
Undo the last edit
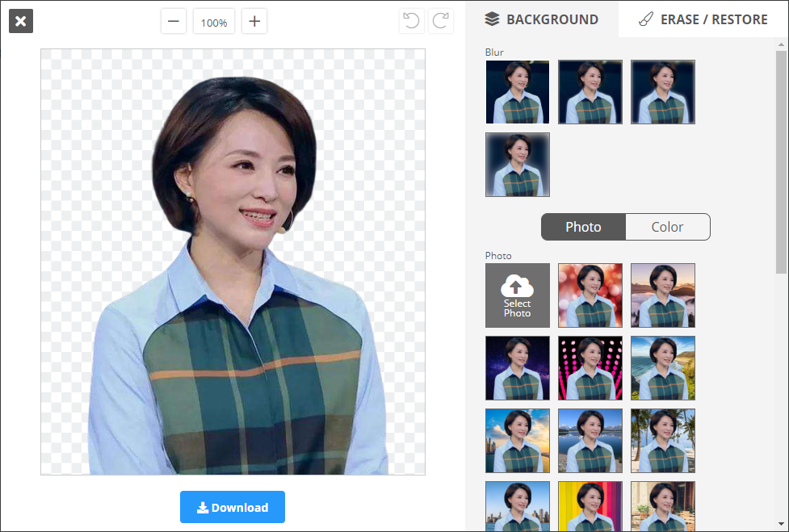tap(411, 21)
